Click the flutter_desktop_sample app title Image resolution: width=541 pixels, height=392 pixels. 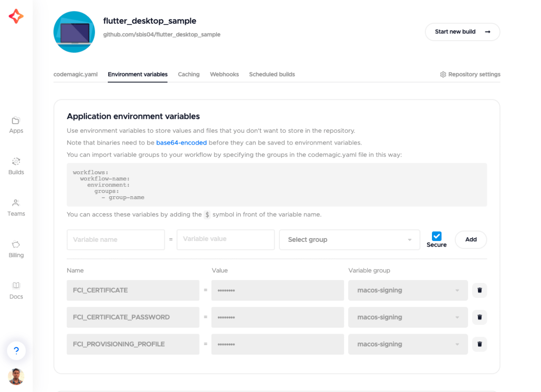[x=150, y=21]
